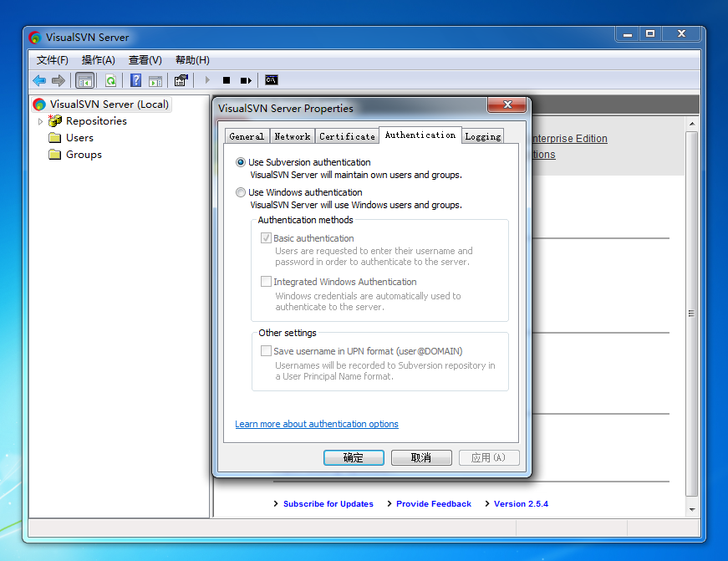Click the VisualSVN logo in the title bar
728x561 pixels.
[35, 37]
